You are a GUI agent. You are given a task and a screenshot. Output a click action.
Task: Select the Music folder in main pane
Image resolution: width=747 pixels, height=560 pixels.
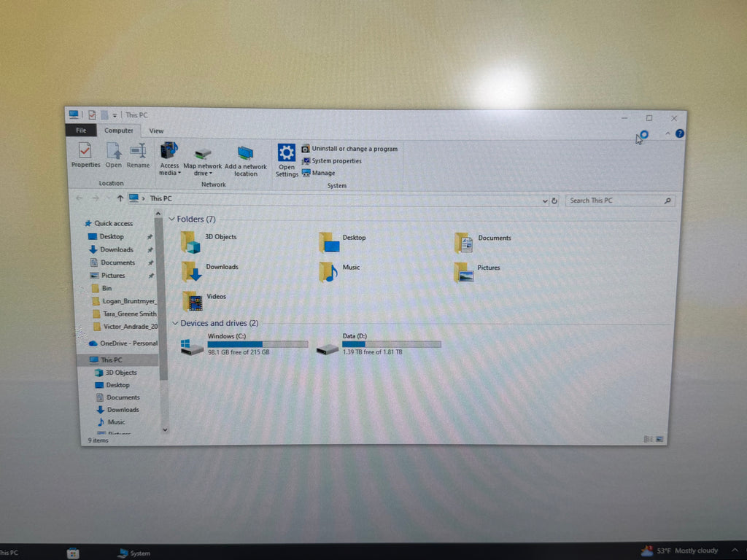(x=339, y=272)
